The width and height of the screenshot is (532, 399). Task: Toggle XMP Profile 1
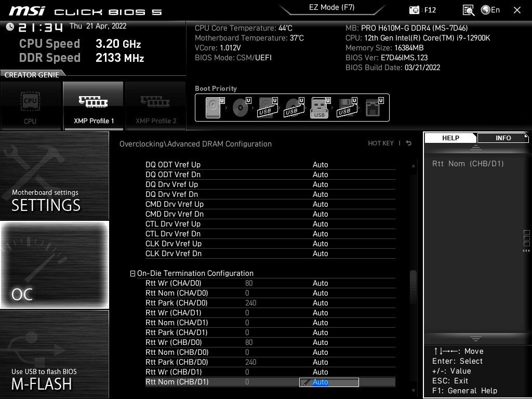click(94, 106)
